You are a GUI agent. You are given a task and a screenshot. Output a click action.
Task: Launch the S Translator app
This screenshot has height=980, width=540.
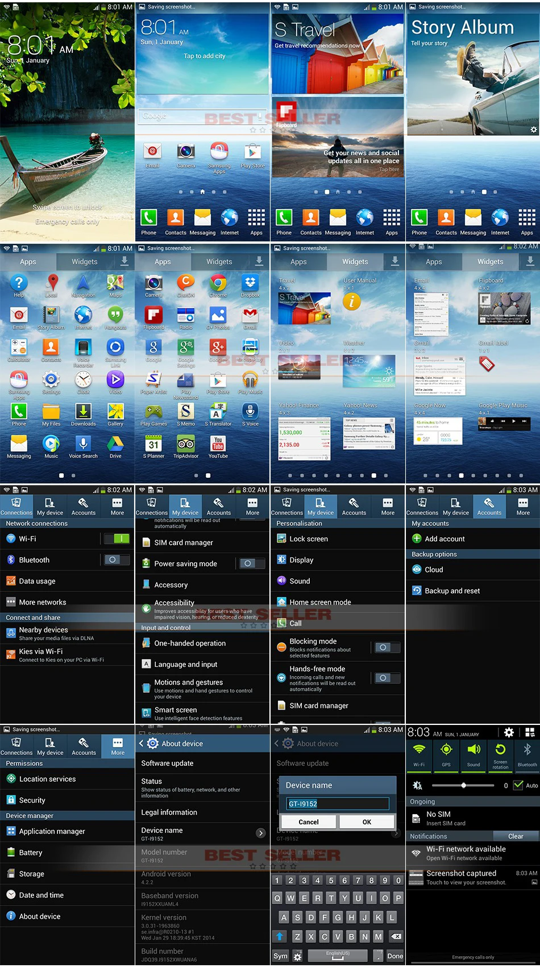(x=218, y=411)
